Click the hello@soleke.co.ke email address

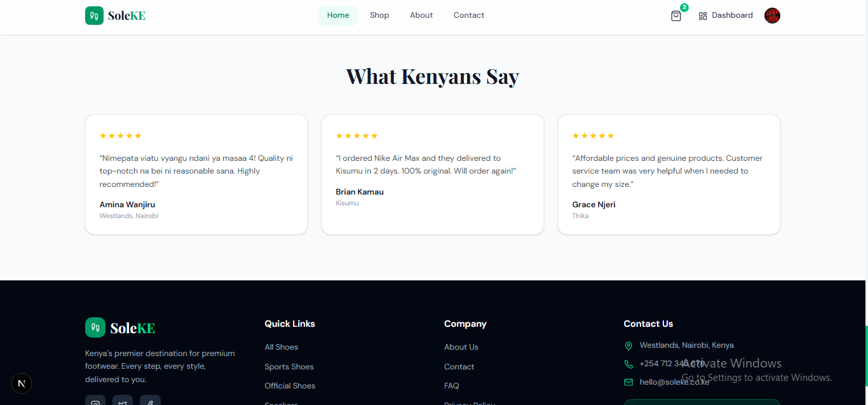point(674,382)
